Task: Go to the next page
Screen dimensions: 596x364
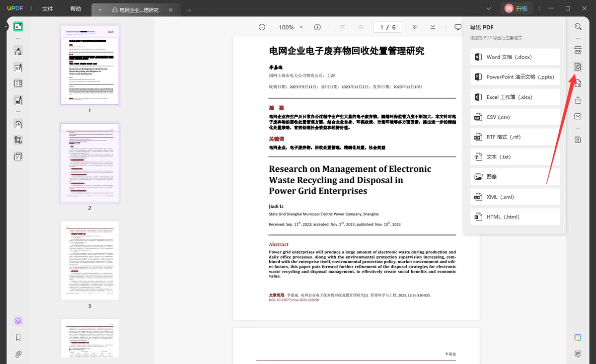Action: pos(414,27)
